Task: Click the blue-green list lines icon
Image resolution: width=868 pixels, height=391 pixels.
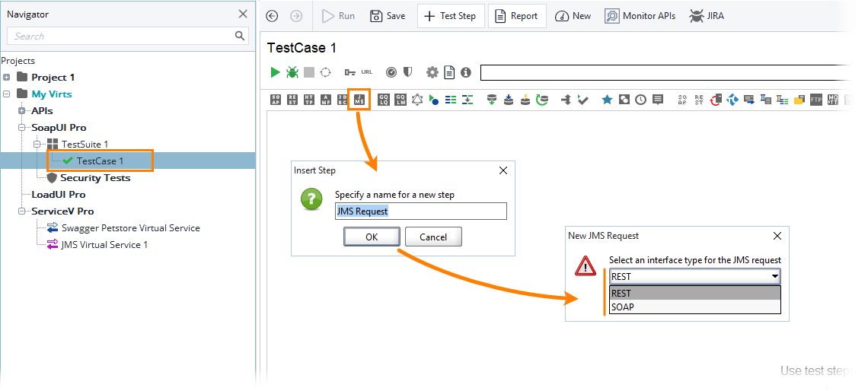Action: [452, 100]
